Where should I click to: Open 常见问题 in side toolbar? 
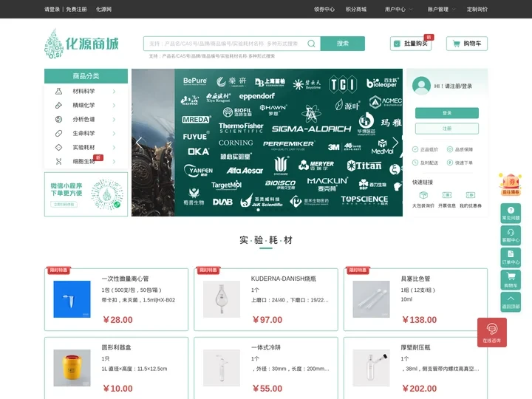tap(511, 214)
